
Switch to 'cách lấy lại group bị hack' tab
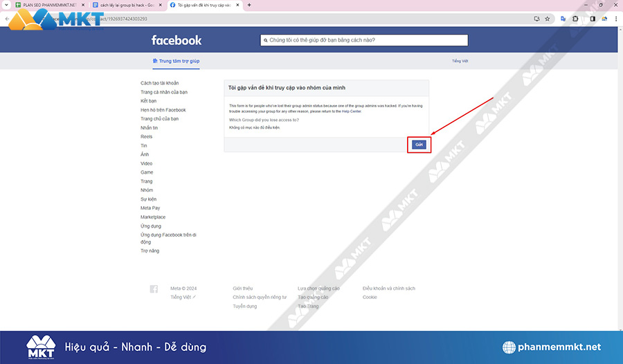point(127,5)
